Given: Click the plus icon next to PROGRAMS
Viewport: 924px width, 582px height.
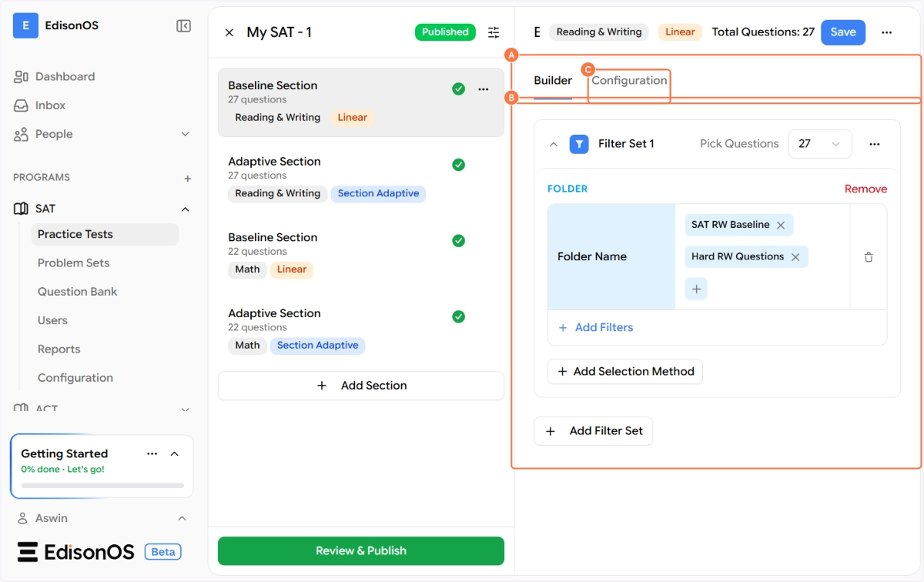Looking at the screenshot, I should coord(187,178).
